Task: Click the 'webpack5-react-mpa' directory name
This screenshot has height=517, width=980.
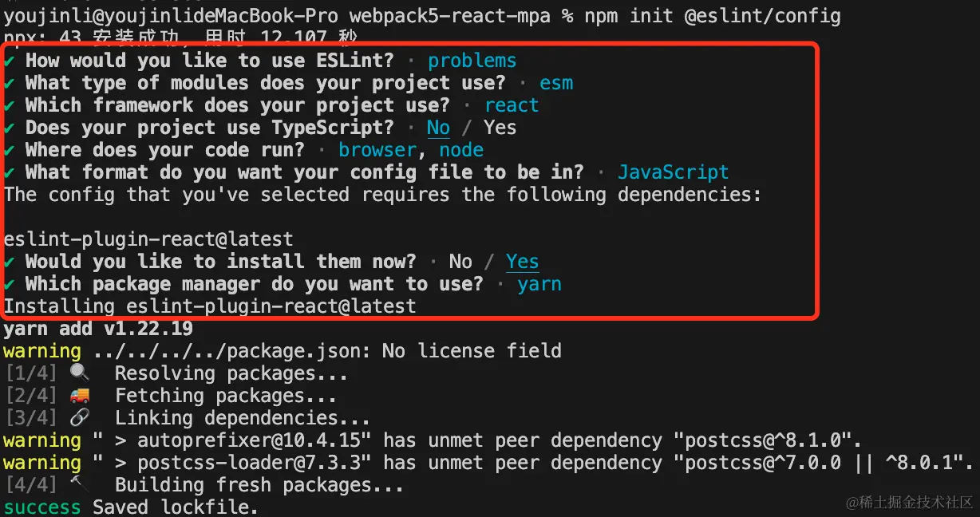Action: click(449, 15)
